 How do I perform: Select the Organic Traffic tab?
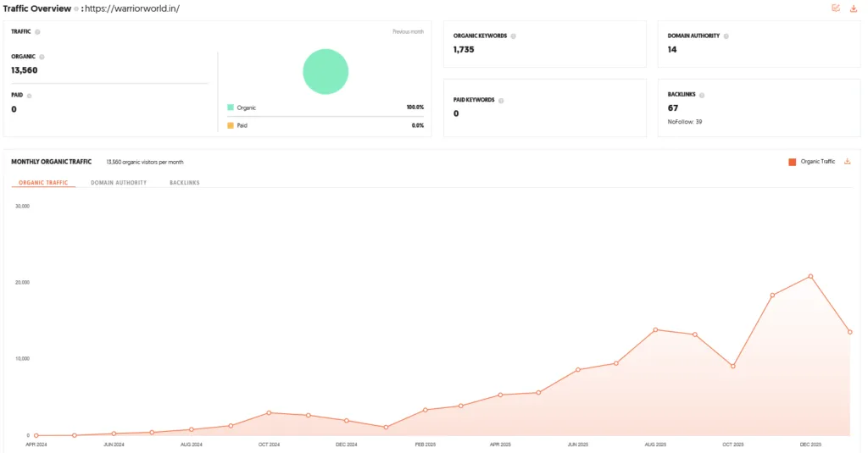click(x=43, y=183)
